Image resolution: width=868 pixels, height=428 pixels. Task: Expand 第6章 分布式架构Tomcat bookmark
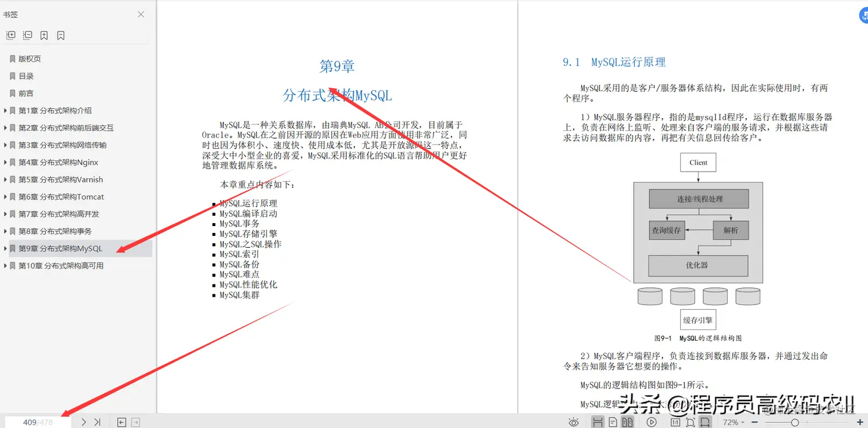[5, 196]
